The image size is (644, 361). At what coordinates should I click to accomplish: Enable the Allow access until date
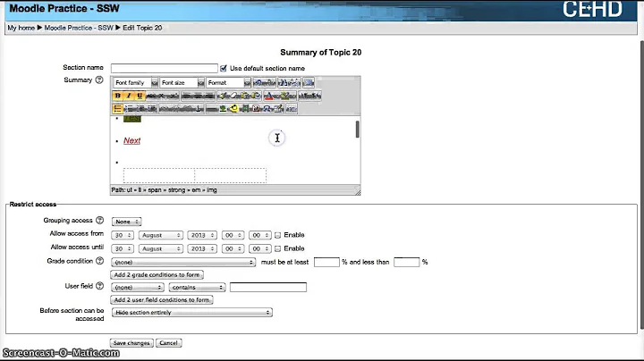(x=277, y=248)
